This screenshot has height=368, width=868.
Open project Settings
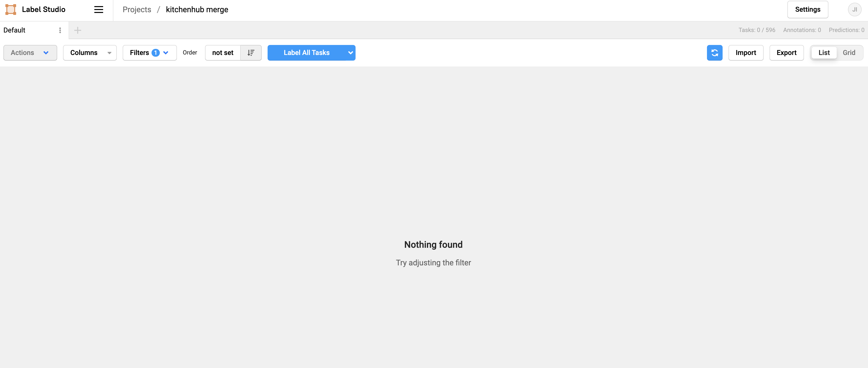807,10
